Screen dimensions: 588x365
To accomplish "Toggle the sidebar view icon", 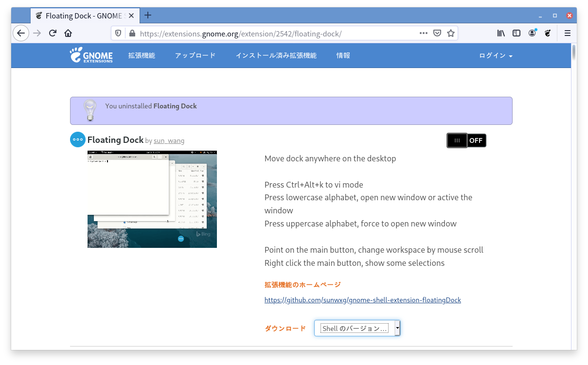I will [517, 33].
